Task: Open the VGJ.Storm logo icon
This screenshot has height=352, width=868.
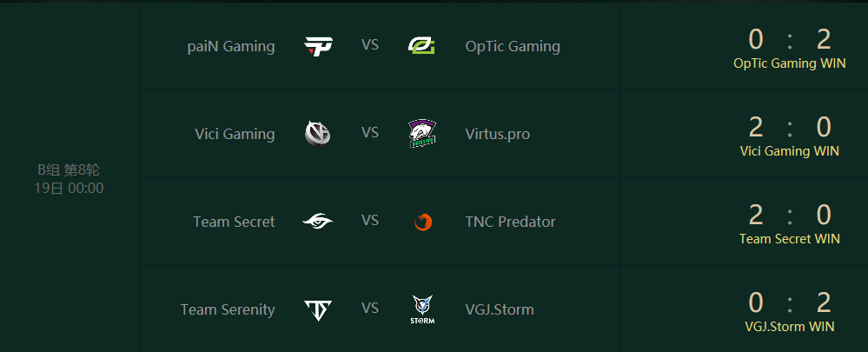Action: 422,310
